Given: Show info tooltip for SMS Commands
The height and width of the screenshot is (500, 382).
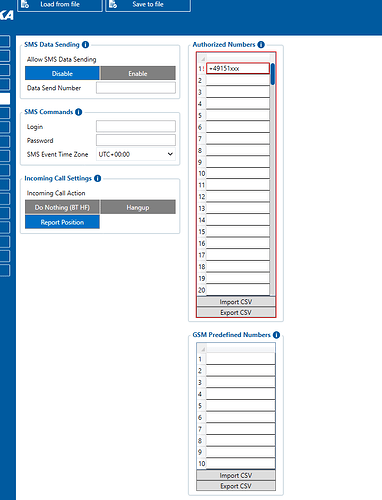Looking at the screenshot, I should click(x=79, y=112).
